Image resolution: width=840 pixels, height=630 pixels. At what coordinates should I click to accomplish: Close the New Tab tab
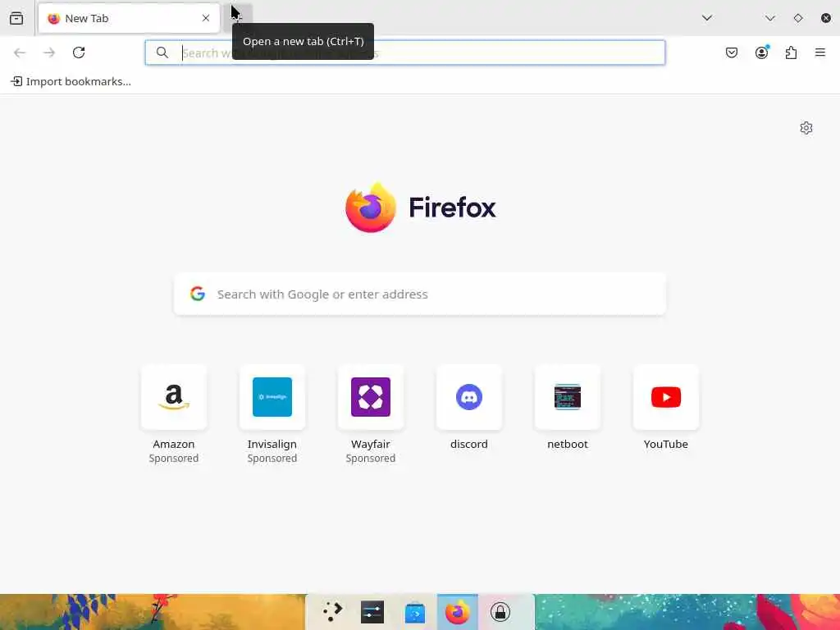(206, 18)
